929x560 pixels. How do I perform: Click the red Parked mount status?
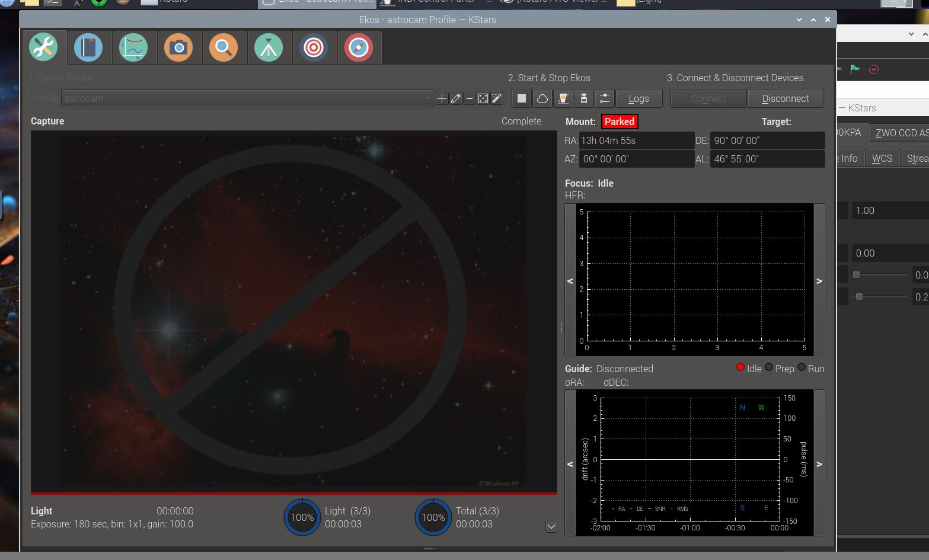[619, 121]
